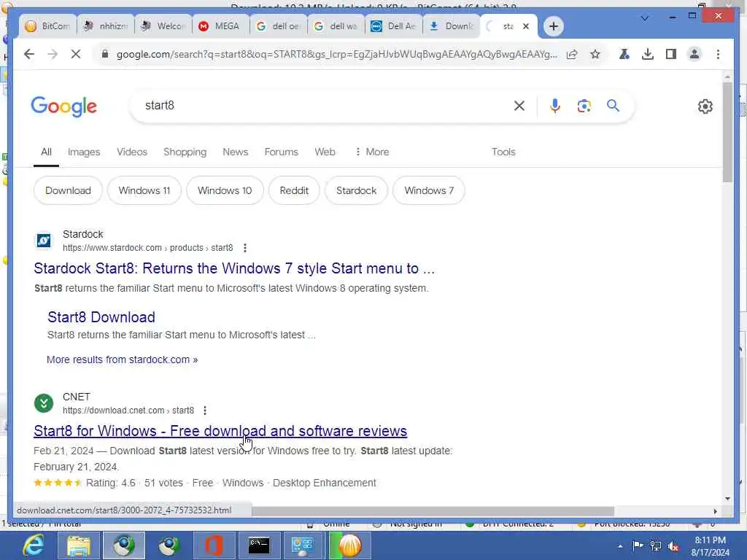Click the Reddit suggestion chip
The image size is (747, 560).
[294, 190]
